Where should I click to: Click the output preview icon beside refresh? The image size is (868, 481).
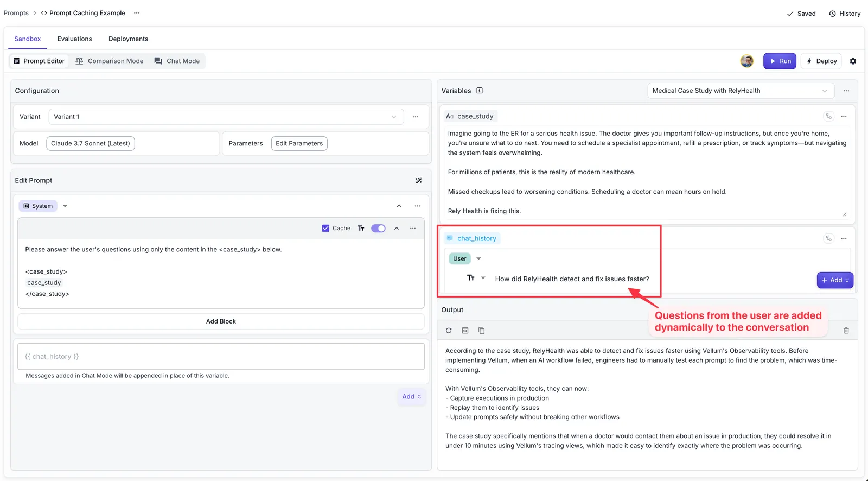pyautogui.click(x=465, y=331)
